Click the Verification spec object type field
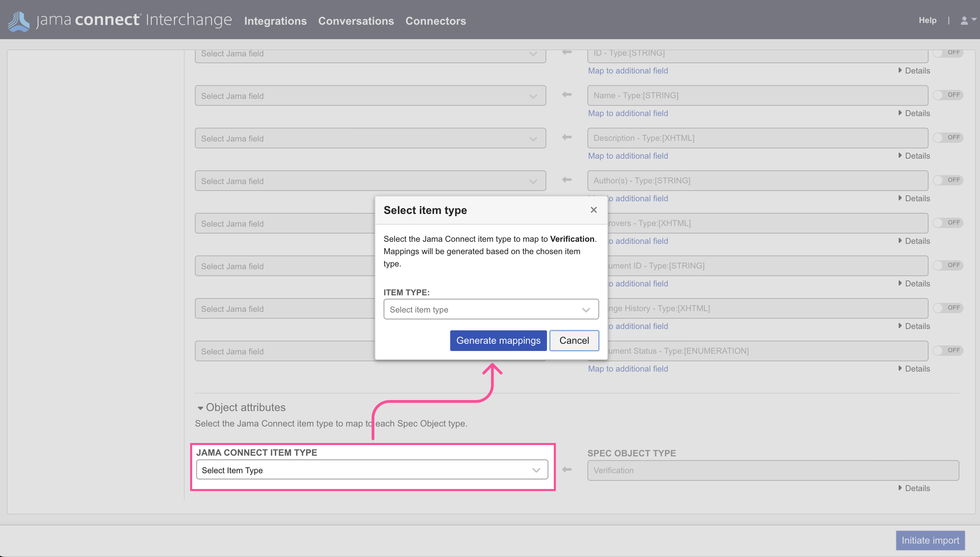Screen dimensions: 980x557 point(773,470)
